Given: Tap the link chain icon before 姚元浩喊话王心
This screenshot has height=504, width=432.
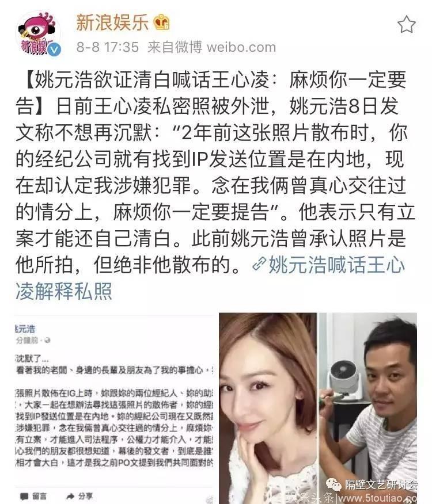Looking at the screenshot, I should [259, 264].
